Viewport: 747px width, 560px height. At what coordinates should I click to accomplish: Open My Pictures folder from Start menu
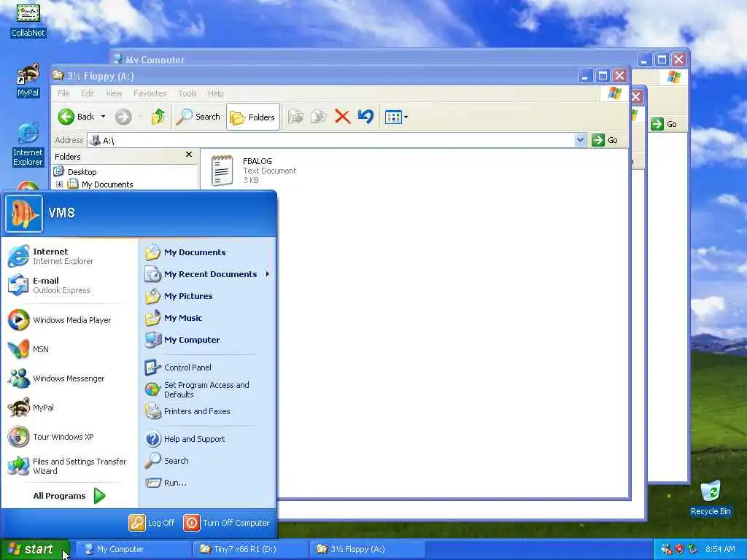[208, 296]
